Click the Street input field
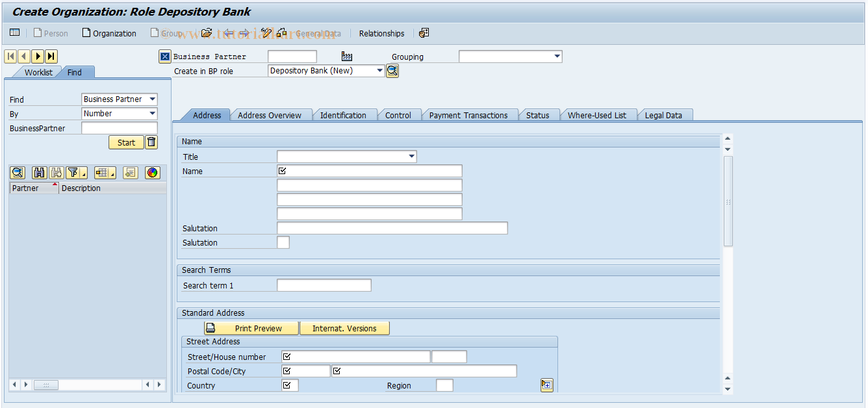 point(356,357)
